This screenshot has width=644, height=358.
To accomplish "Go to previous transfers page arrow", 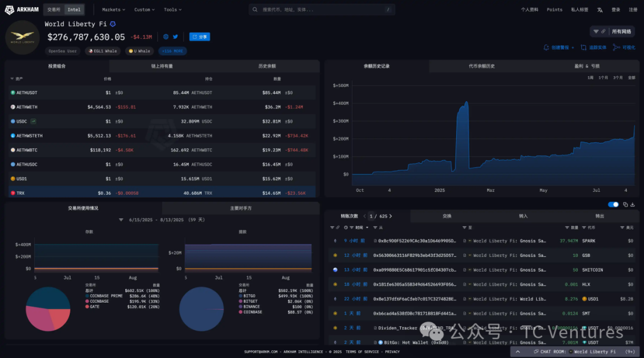I will point(364,216).
